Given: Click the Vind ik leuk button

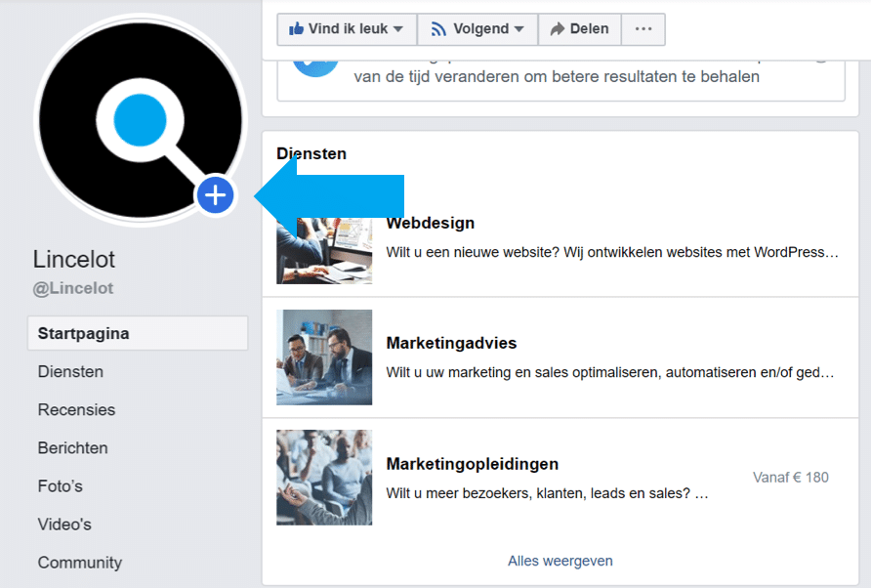Looking at the screenshot, I should point(347,29).
